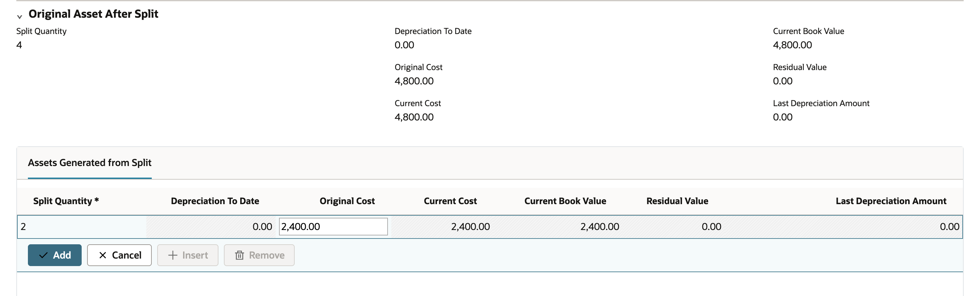Click the Residual Value column header
Image resolution: width=980 pixels, height=296 pixels.
pos(677,201)
